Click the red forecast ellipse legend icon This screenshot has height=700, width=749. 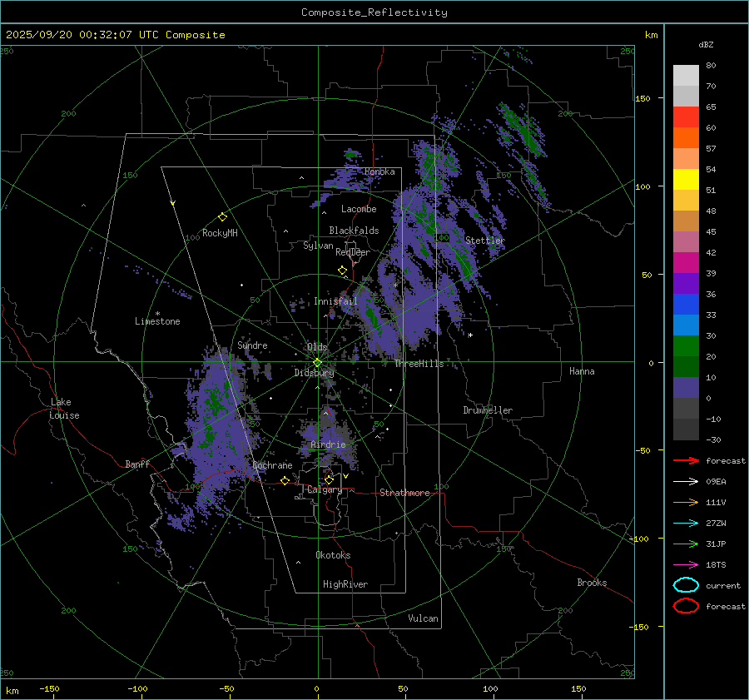click(x=685, y=606)
